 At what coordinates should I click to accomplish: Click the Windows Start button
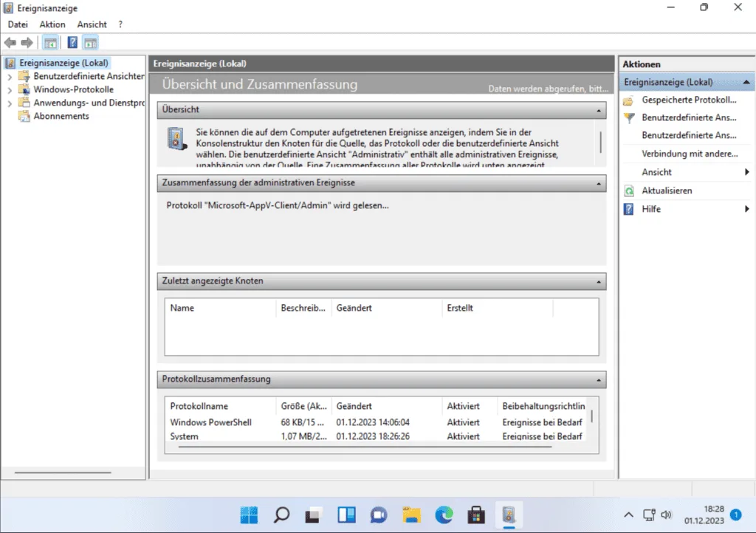pyautogui.click(x=249, y=515)
